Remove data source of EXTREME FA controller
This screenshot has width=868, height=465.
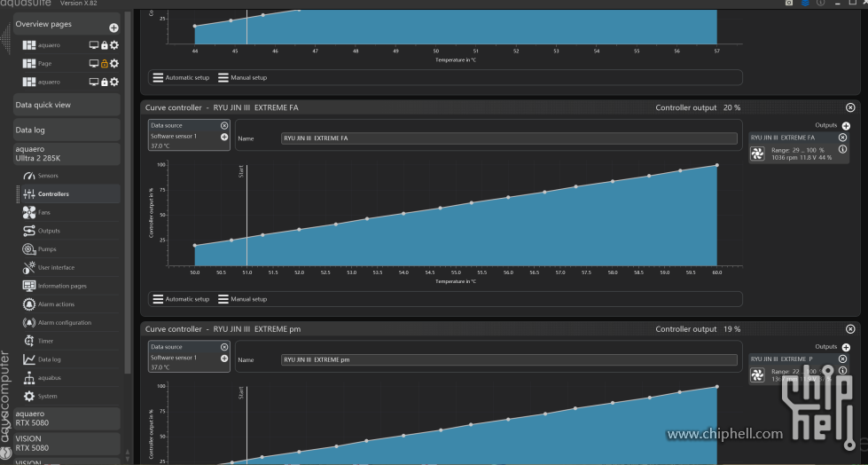click(224, 125)
